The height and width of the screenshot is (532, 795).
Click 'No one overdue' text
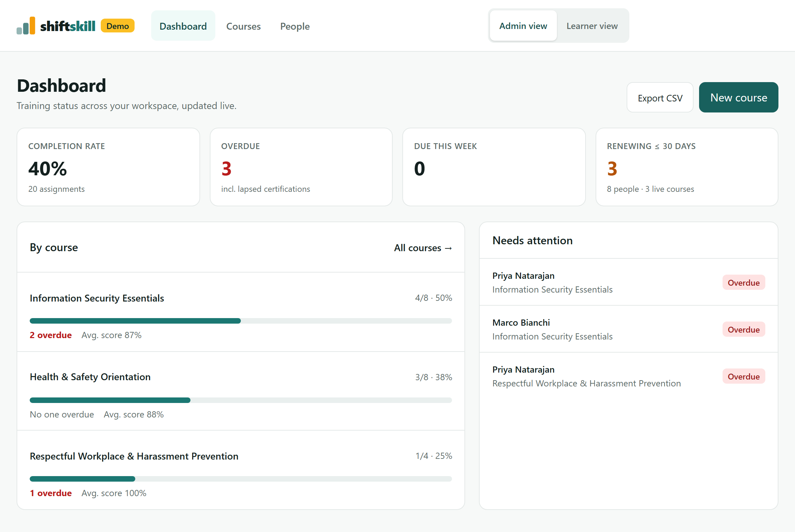tap(62, 414)
